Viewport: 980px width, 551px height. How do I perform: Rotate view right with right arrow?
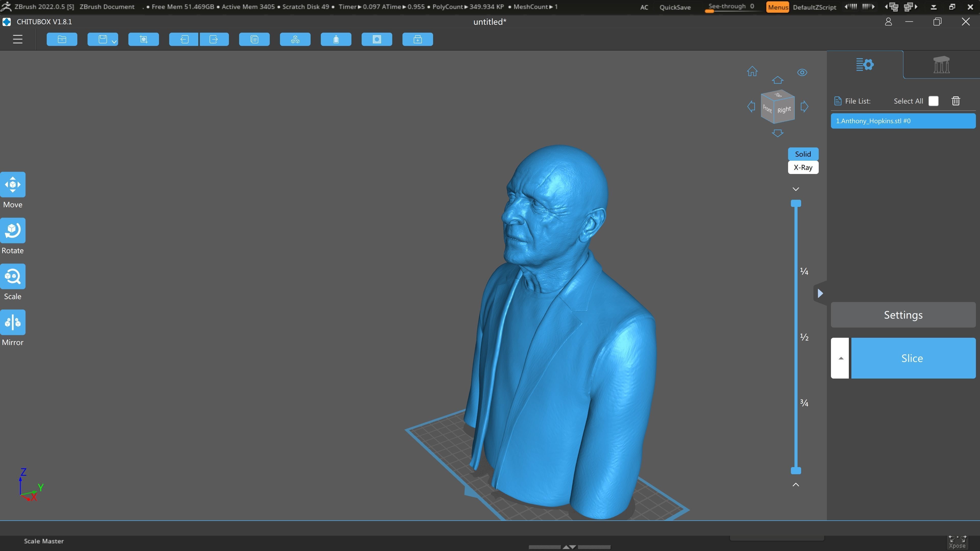pyautogui.click(x=804, y=106)
